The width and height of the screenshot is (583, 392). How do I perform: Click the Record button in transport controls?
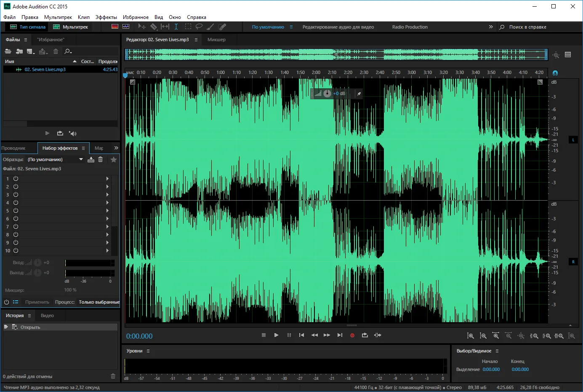(352, 335)
